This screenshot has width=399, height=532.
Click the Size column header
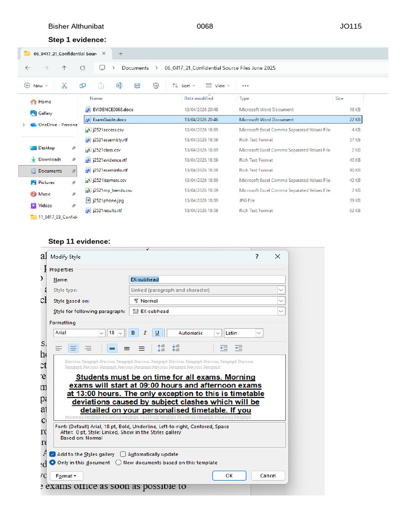click(x=339, y=98)
